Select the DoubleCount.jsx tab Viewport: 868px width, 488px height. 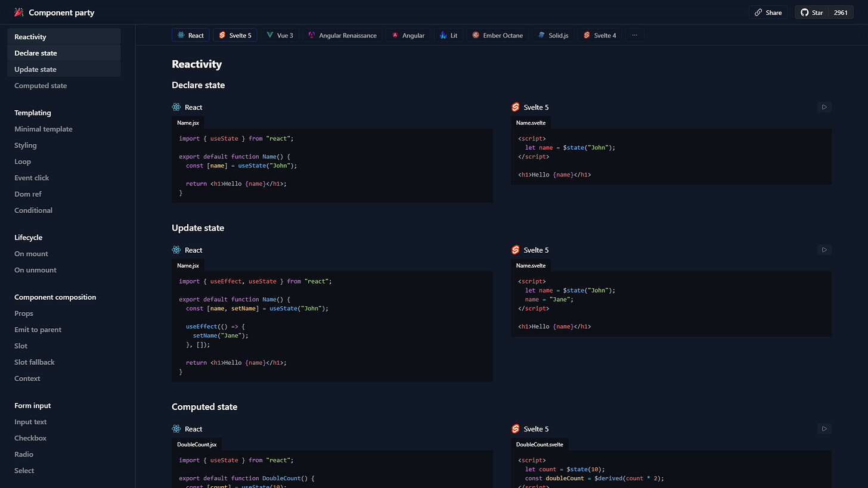coord(197,445)
